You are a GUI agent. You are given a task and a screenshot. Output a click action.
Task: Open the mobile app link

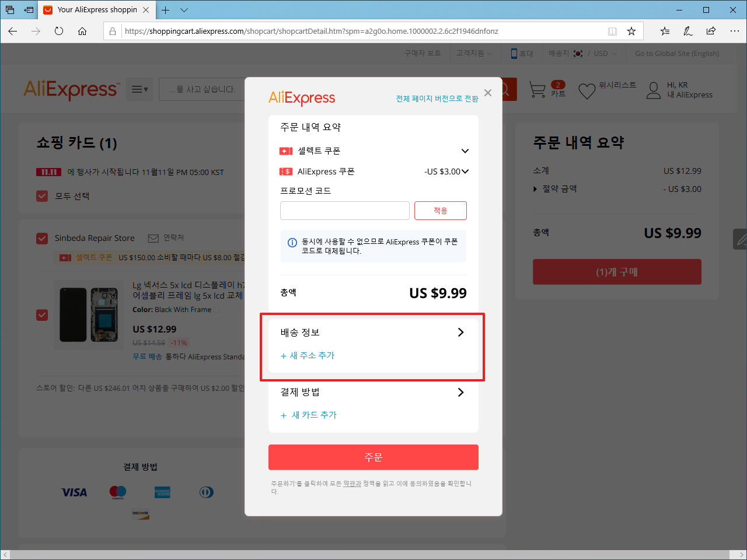522,53
